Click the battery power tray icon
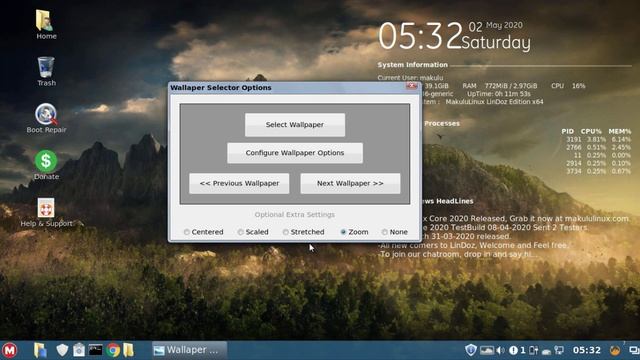Viewport: 640px width, 360px height. pyautogui.click(x=533, y=350)
